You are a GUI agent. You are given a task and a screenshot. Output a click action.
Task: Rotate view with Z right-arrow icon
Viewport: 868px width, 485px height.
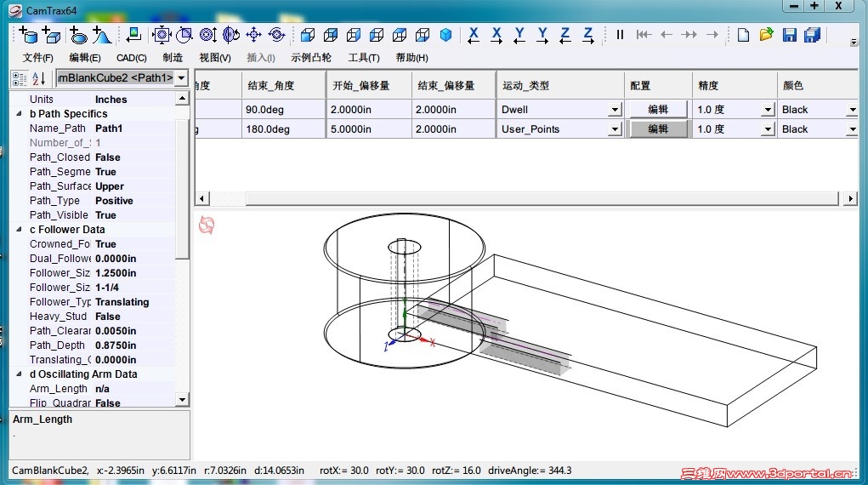[588, 35]
